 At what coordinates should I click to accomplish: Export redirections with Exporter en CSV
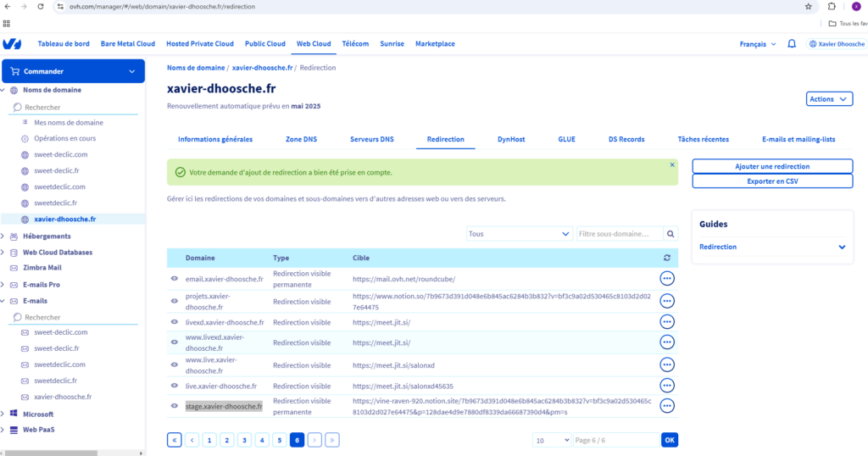coord(771,181)
